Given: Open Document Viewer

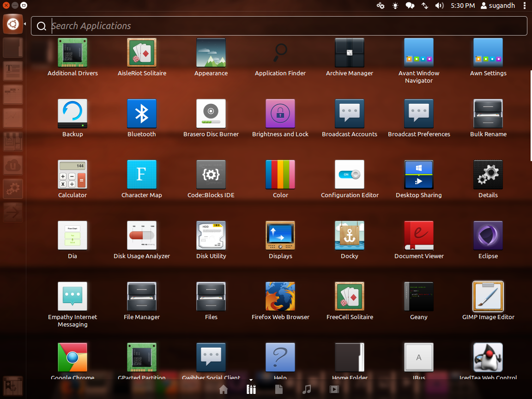Looking at the screenshot, I should [419, 236].
